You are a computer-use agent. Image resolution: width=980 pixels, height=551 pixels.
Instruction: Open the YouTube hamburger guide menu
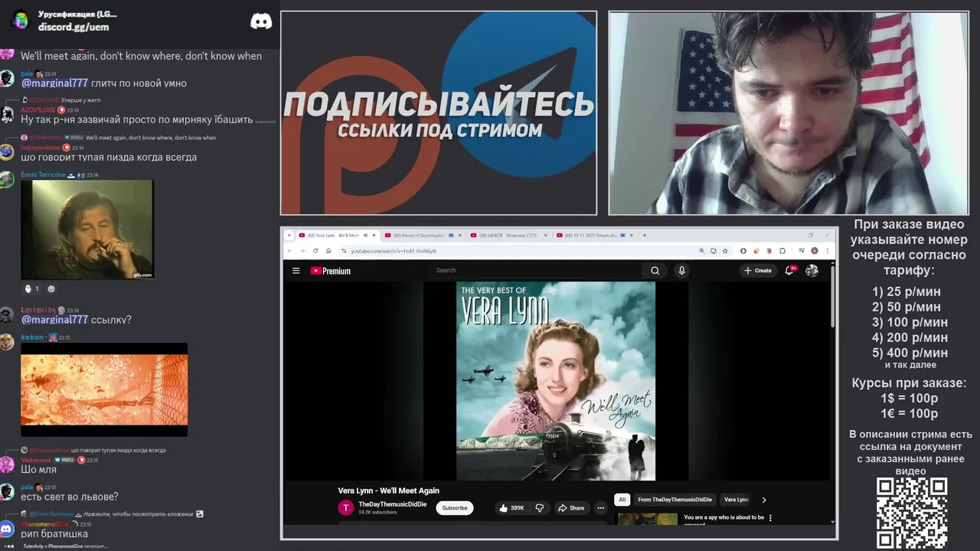click(x=296, y=270)
